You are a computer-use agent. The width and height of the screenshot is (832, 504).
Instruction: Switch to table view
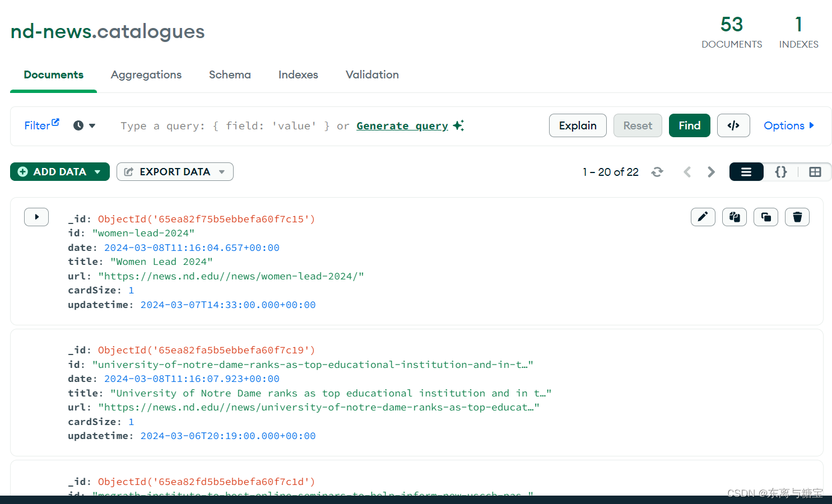(815, 172)
